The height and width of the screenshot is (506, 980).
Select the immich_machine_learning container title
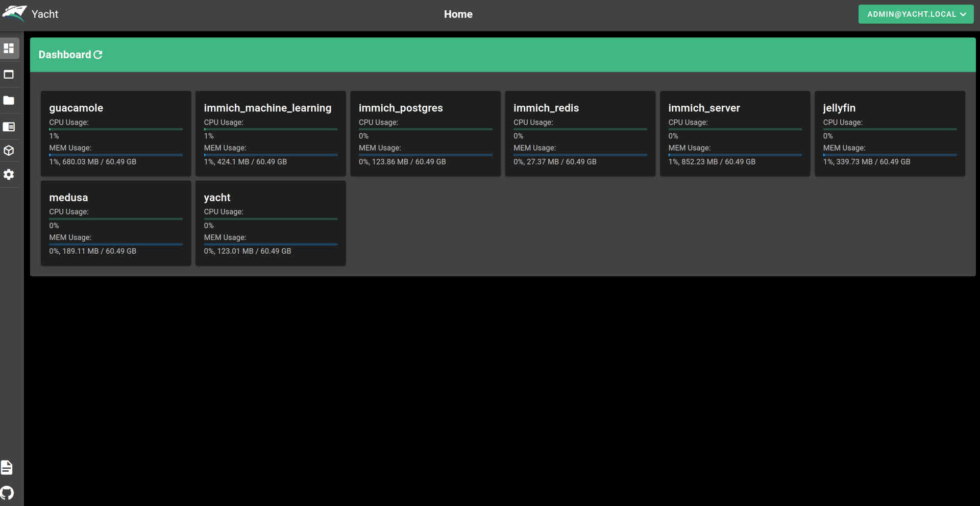(267, 108)
